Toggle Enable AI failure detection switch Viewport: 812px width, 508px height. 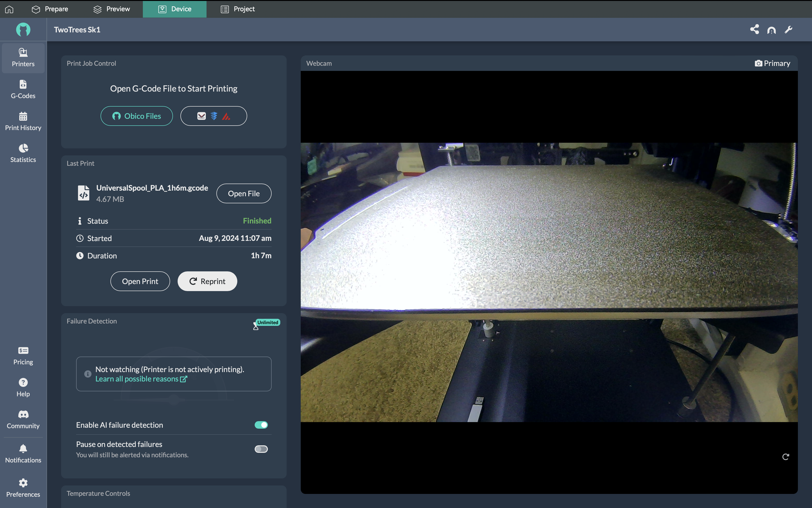pos(261,425)
